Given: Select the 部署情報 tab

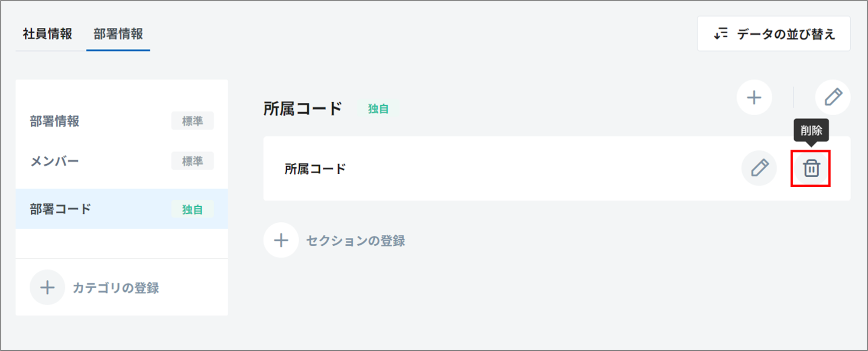Looking at the screenshot, I should pyautogui.click(x=118, y=34).
